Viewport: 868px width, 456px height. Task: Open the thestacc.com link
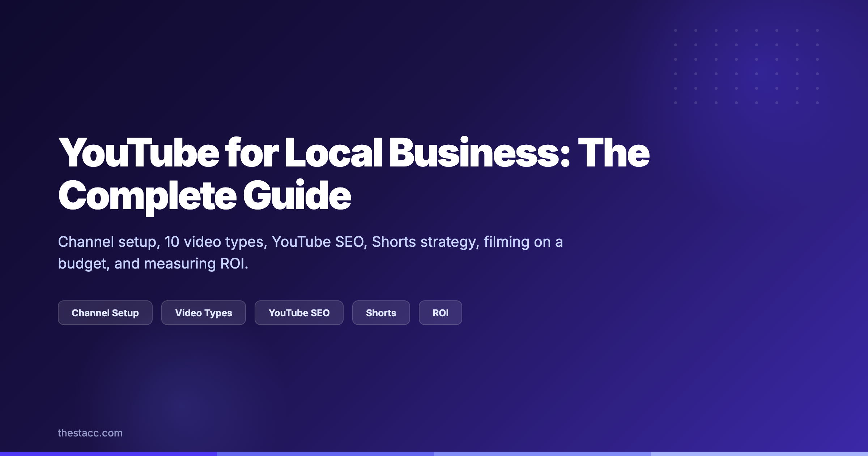pyautogui.click(x=90, y=433)
